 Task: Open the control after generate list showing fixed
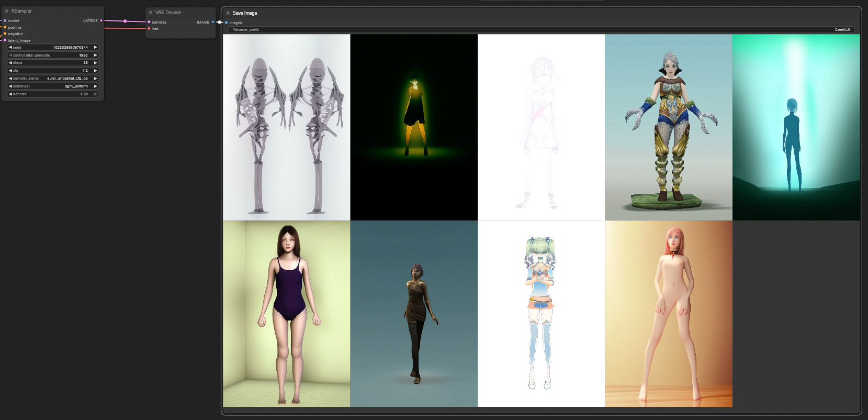pos(84,55)
